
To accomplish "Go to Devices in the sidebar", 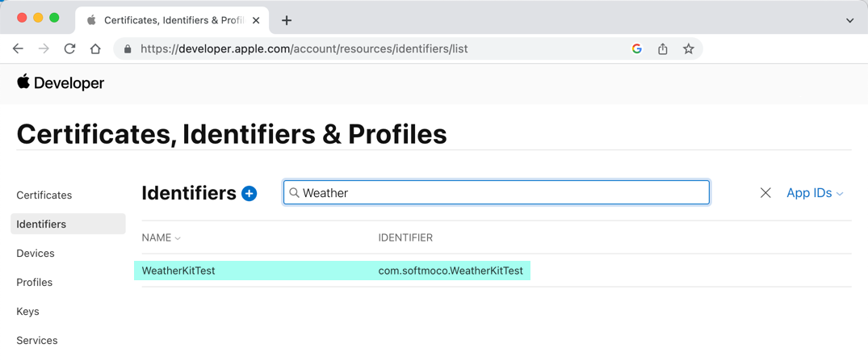I will tap(36, 254).
